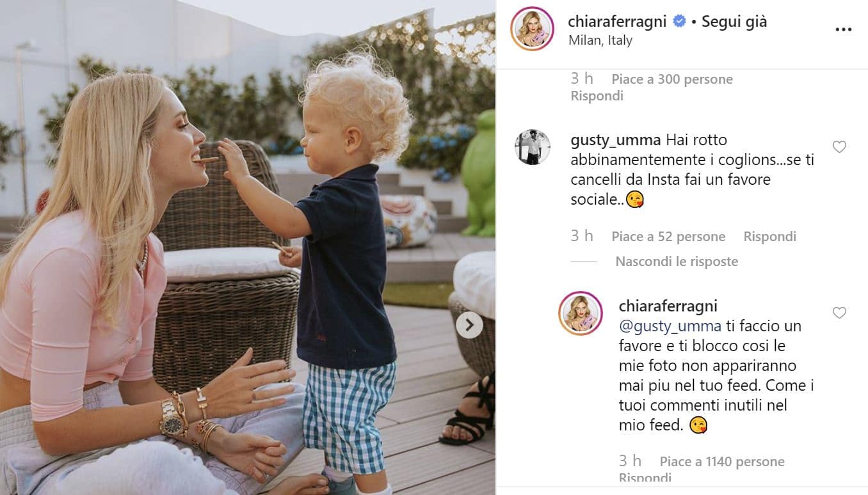Click the @gusty_umma mention in the reply
This screenshot has height=495, width=868.
point(670,326)
